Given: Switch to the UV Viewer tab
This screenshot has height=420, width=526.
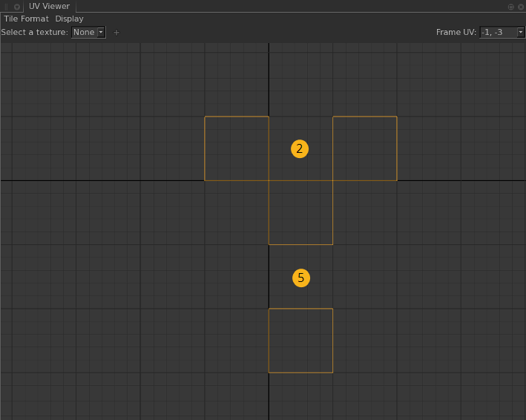Looking at the screenshot, I should click(49, 7).
